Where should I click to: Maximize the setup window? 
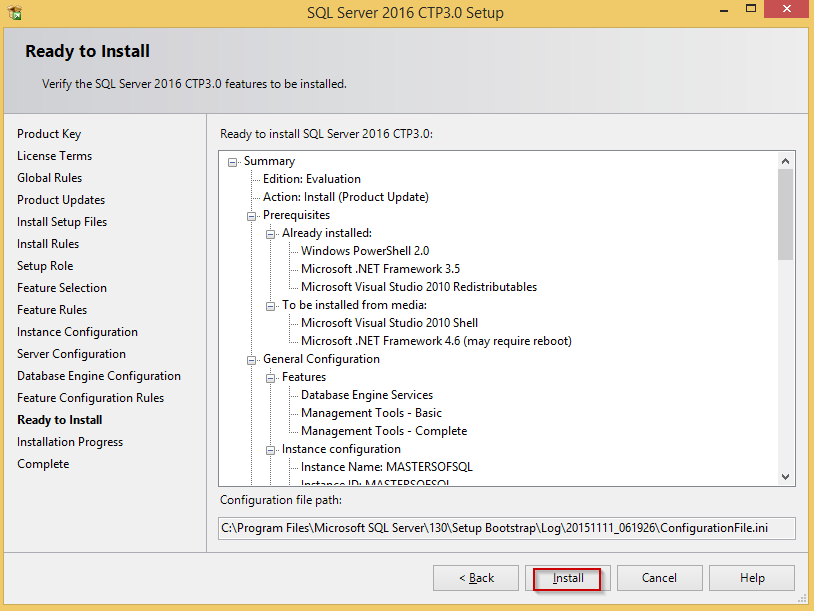coord(751,8)
